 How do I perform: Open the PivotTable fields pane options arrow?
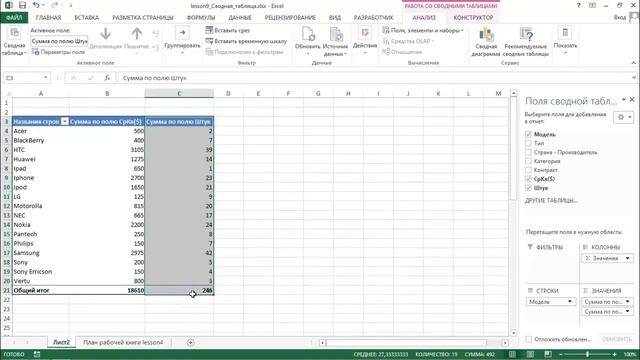click(x=624, y=99)
